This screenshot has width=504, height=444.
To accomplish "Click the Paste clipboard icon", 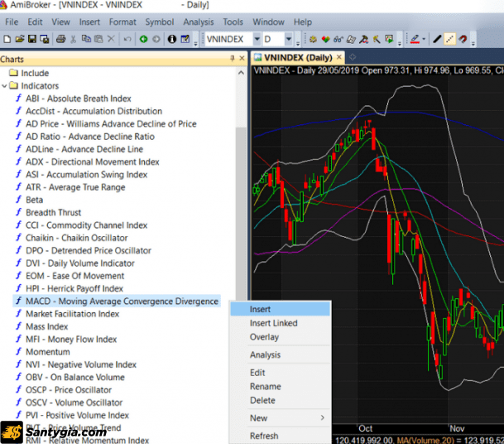I will [98, 39].
